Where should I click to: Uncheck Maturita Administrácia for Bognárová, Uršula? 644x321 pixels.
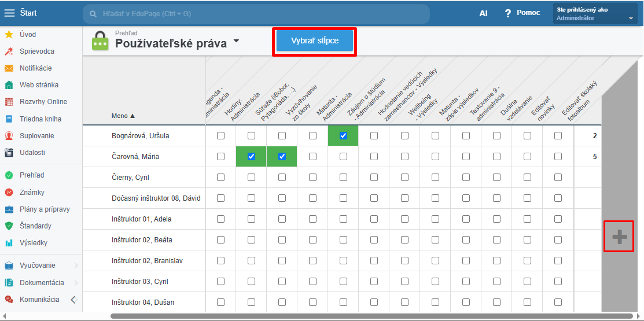343,136
